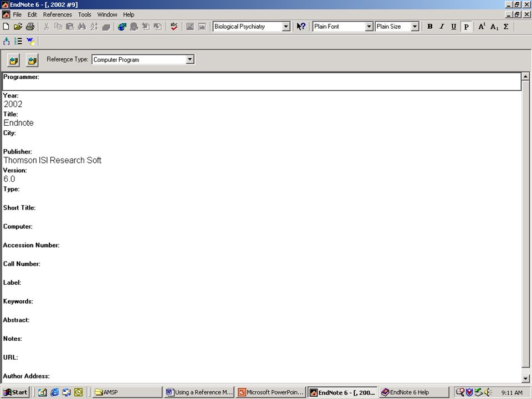Open the Biological Psychiatry output style dropdown
Viewport: 532px width, 399px height.
point(286,27)
